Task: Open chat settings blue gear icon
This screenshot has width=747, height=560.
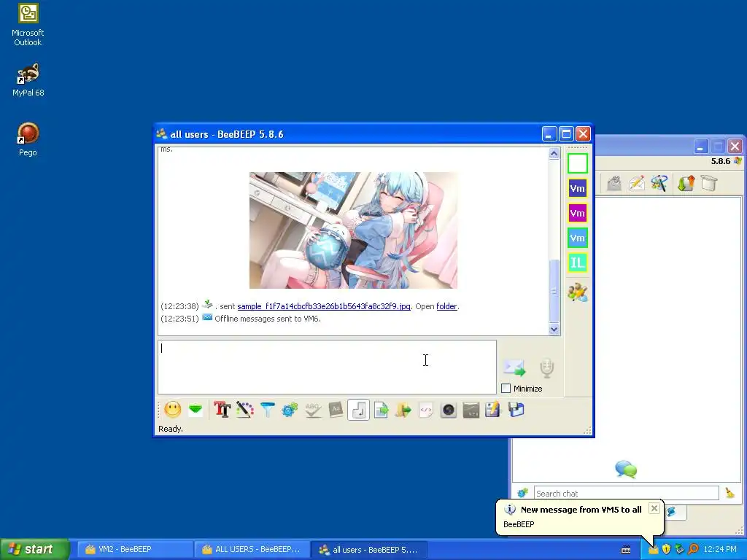Action: [290, 410]
